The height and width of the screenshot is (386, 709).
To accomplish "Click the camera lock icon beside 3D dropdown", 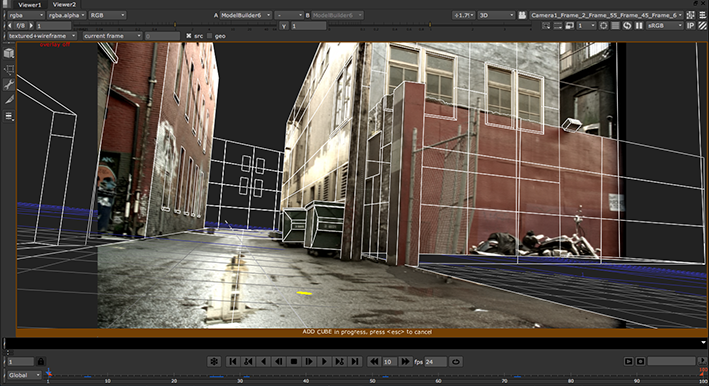I will click(522, 15).
